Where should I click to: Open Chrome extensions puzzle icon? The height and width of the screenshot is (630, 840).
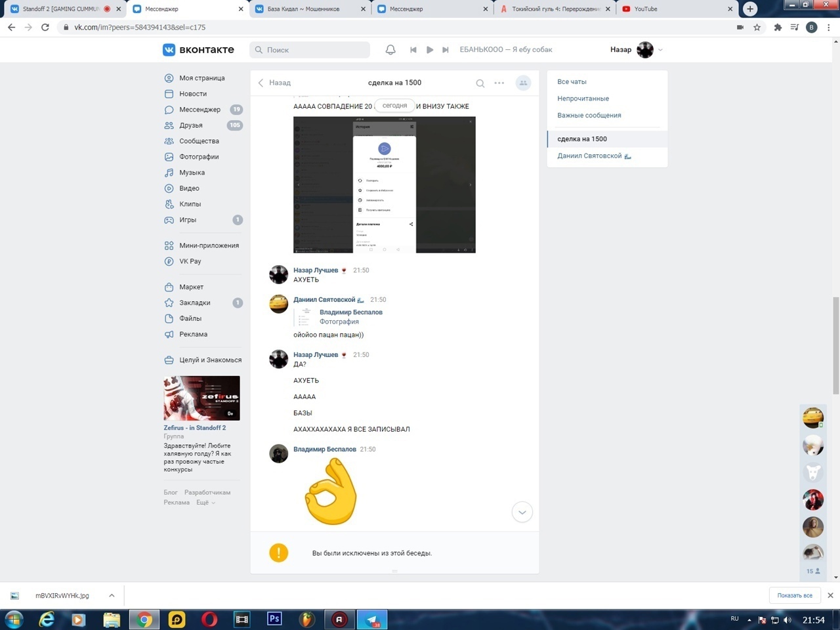coord(778,28)
